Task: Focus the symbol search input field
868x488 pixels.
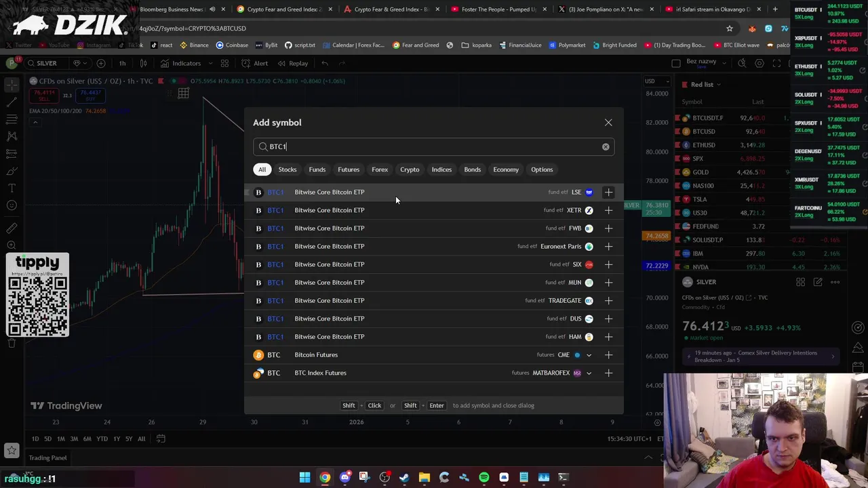Action: pos(434,147)
